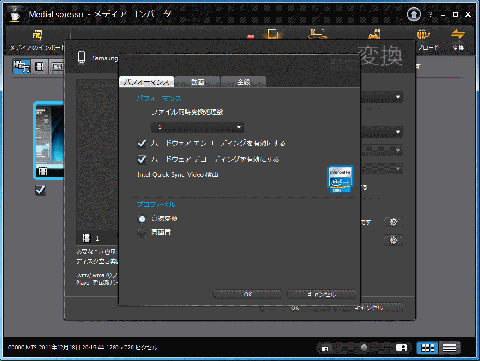480x361 pixels.
Task: Click the orange device icon in main toolbar
Action: 273,34
